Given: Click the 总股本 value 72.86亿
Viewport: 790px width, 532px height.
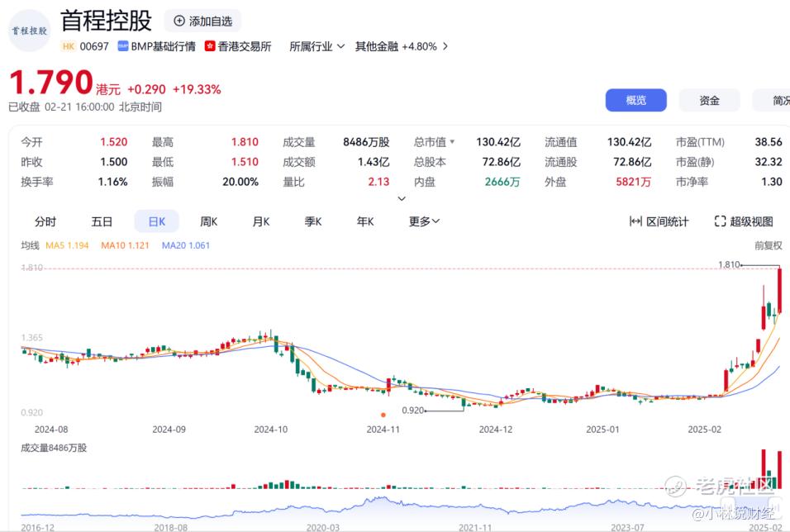Looking at the screenshot, I should tap(502, 162).
